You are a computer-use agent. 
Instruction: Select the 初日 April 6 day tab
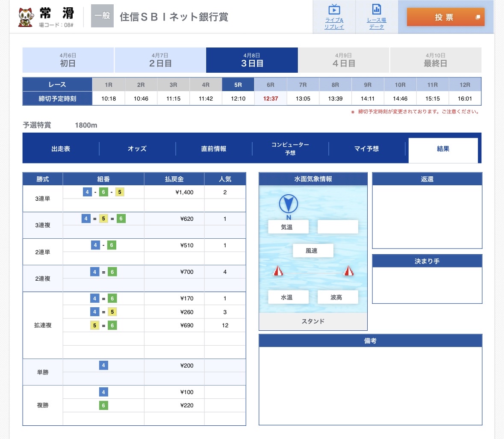click(x=68, y=60)
